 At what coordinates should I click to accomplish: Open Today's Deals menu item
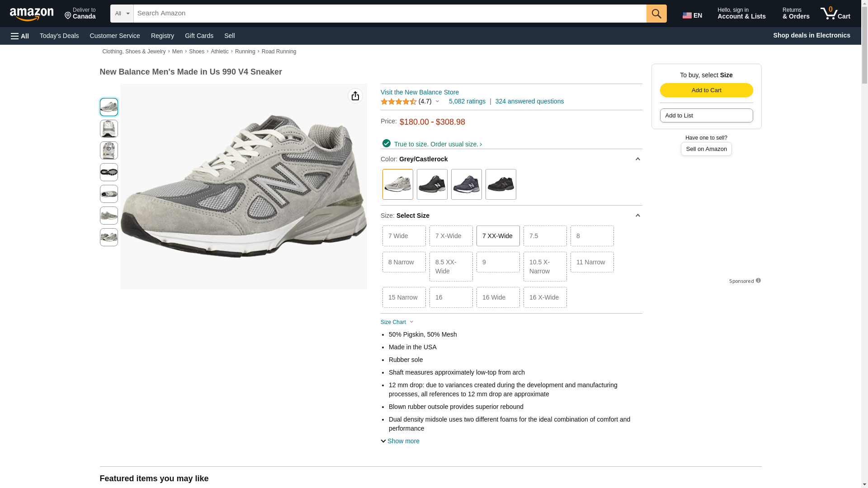(x=59, y=36)
